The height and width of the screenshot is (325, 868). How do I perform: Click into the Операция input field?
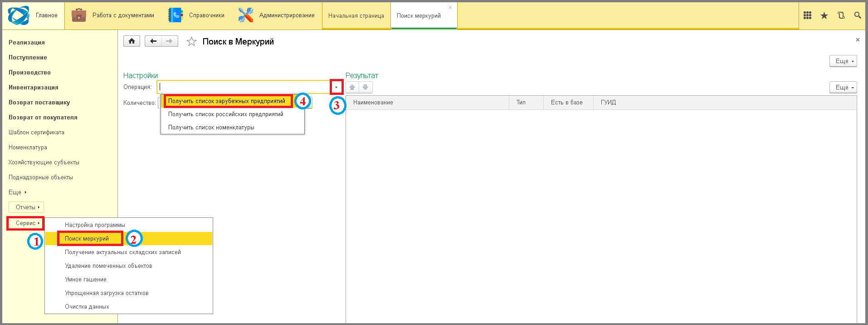[244, 87]
